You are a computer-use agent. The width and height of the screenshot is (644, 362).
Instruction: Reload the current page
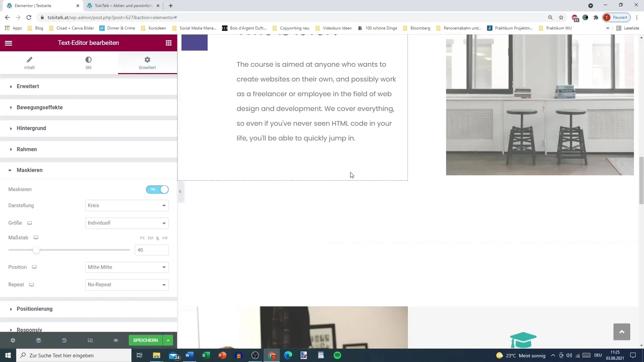tap(29, 17)
